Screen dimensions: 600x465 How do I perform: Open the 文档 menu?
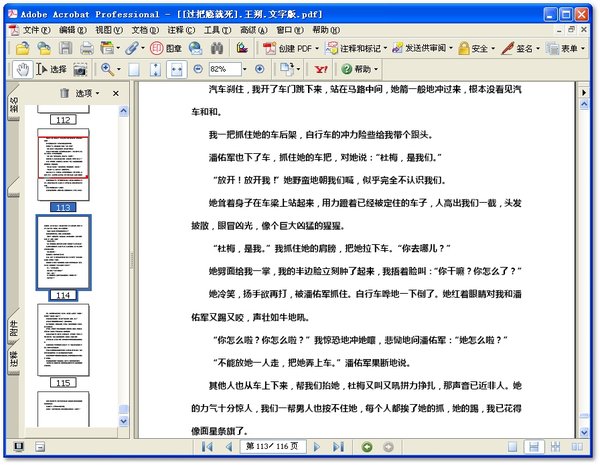coord(145,30)
